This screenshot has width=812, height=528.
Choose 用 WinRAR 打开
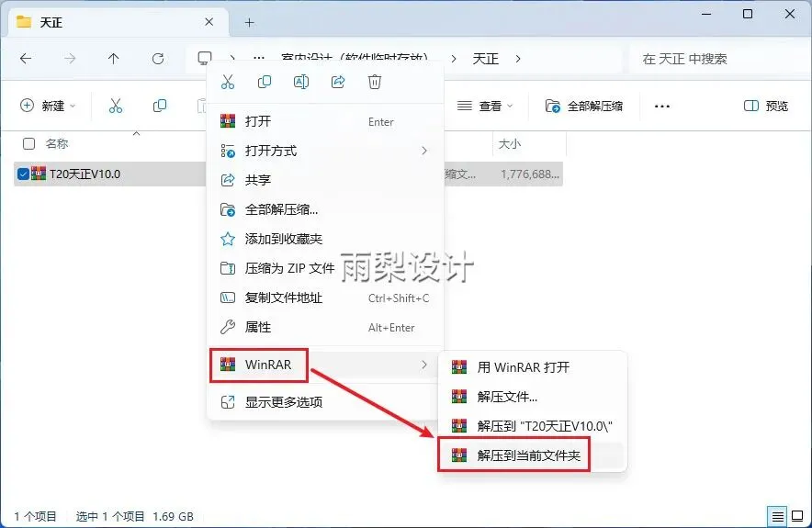tap(533, 367)
